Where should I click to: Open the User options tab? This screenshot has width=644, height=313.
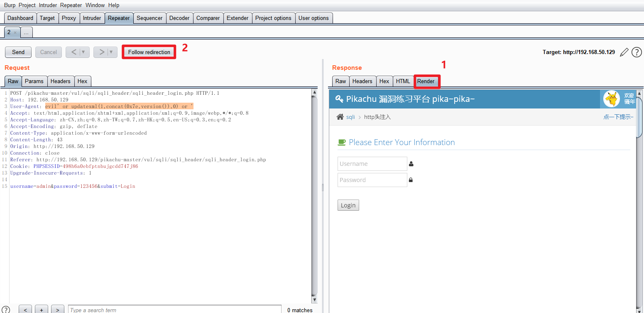tap(313, 18)
